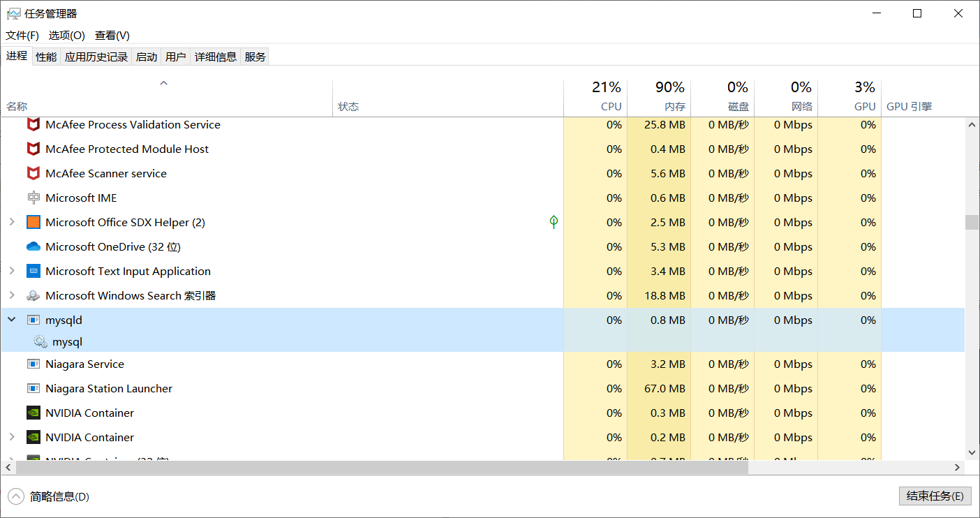Image resolution: width=980 pixels, height=518 pixels.
Task: Click the OneDrive cloud icon
Action: (x=34, y=247)
